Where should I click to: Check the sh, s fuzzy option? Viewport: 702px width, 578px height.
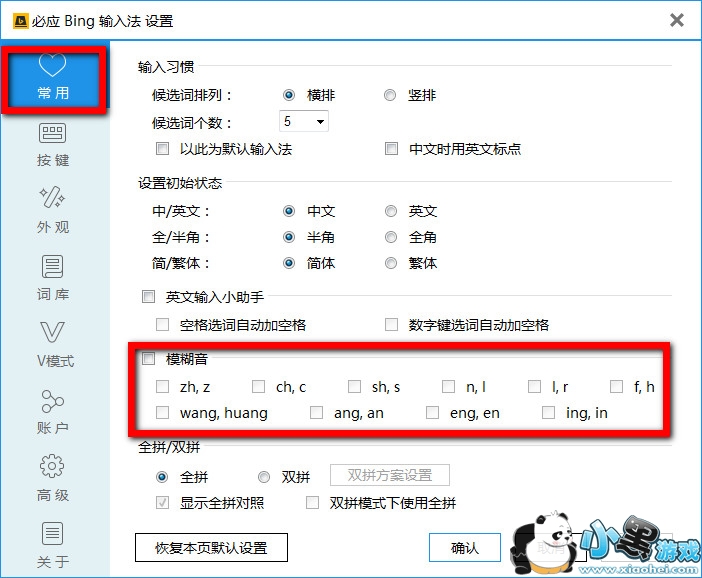point(355,386)
